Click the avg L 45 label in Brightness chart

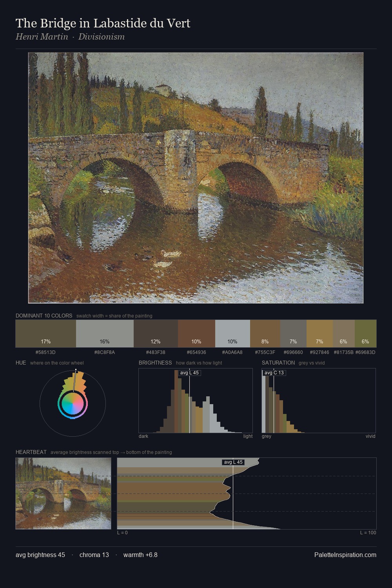click(189, 373)
